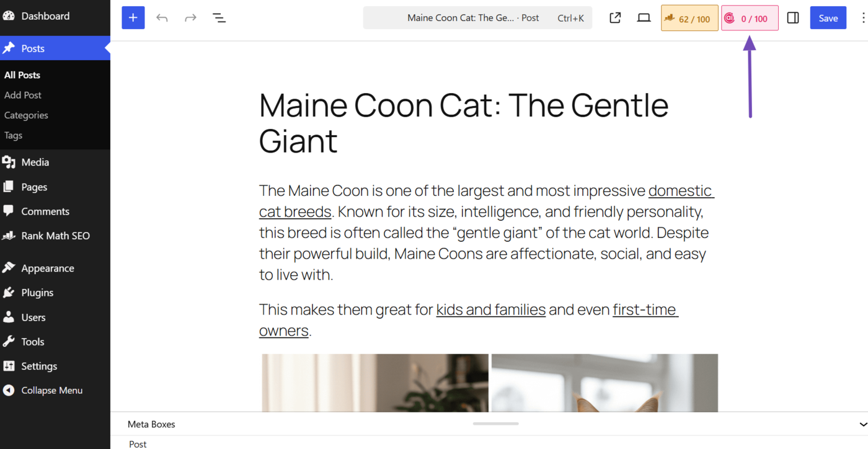Click the post title heading
This screenshot has width=868, height=449.
464,122
